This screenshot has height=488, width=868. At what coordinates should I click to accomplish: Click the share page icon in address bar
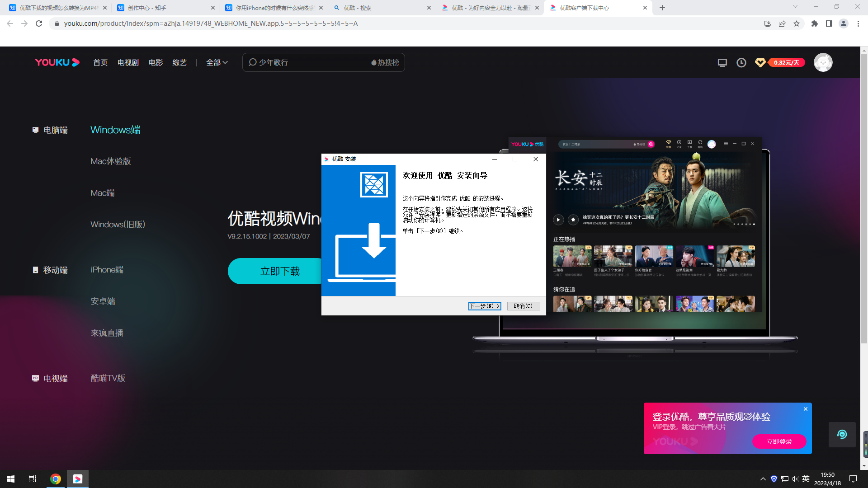coord(782,23)
